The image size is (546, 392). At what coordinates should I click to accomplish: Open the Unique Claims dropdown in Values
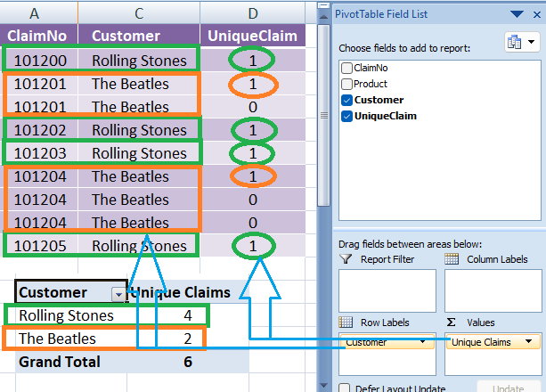click(x=529, y=342)
